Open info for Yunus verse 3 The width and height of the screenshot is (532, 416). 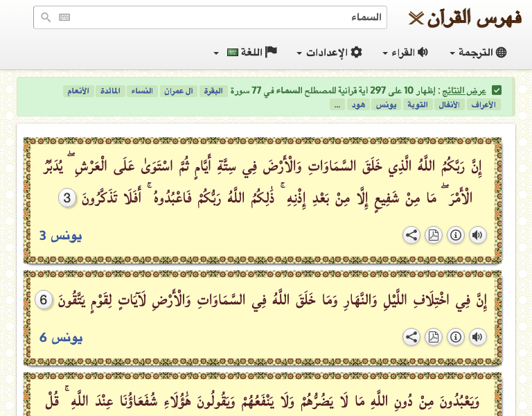[x=456, y=235]
